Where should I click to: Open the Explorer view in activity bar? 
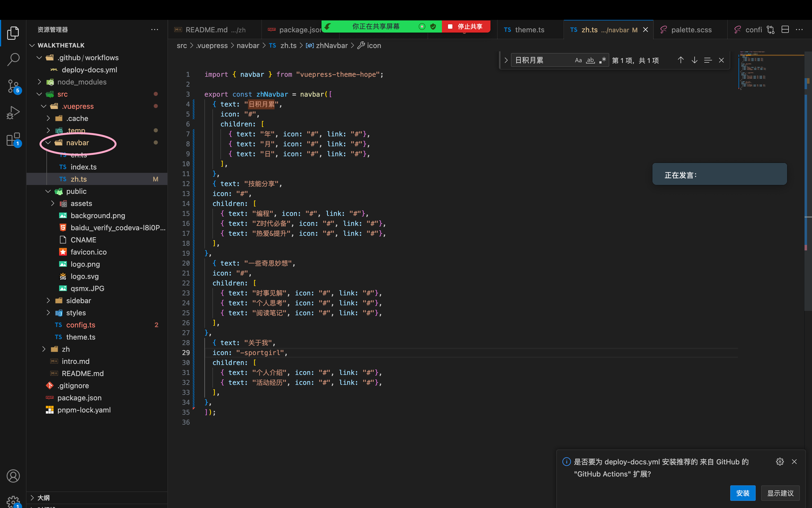tap(13, 33)
